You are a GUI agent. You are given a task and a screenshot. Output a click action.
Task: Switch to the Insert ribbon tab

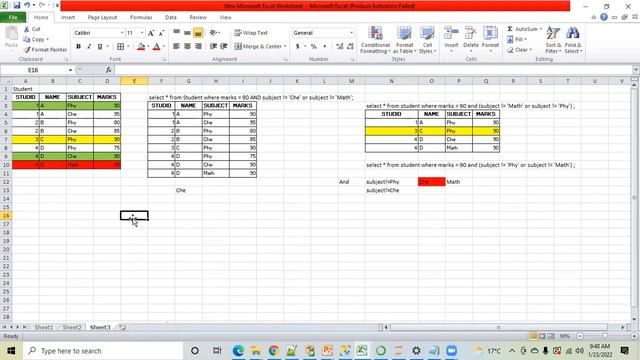point(68,18)
